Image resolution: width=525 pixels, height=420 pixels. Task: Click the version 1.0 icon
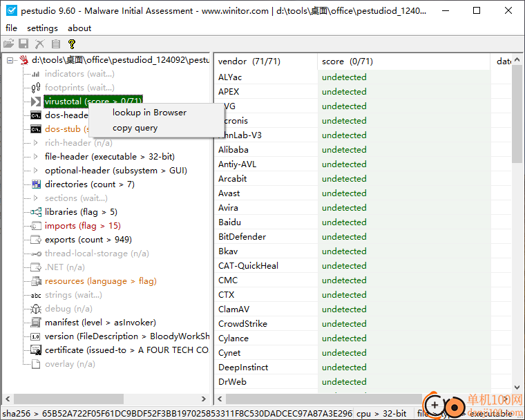click(x=35, y=336)
